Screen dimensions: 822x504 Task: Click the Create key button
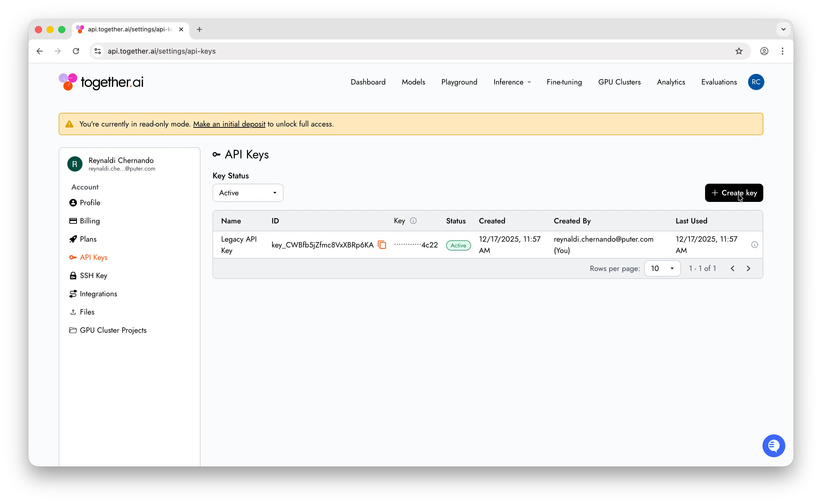pyautogui.click(x=734, y=193)
